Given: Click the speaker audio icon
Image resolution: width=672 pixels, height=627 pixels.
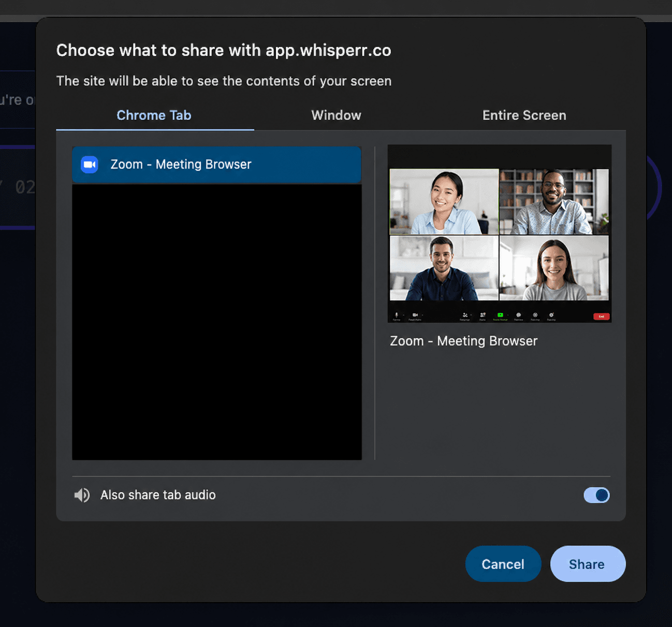Looking at the screenshot, I should point(82,495).
